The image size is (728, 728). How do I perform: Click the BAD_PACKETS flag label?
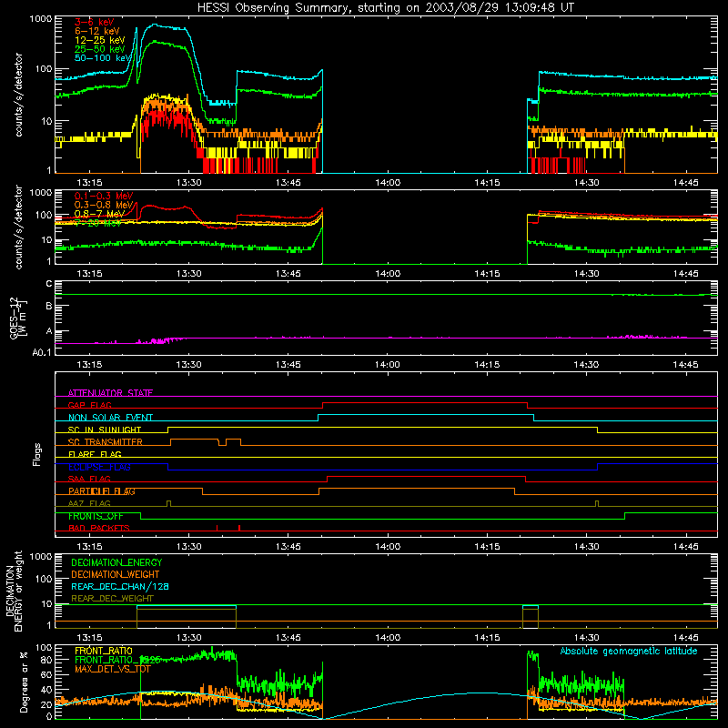[99, 529]
